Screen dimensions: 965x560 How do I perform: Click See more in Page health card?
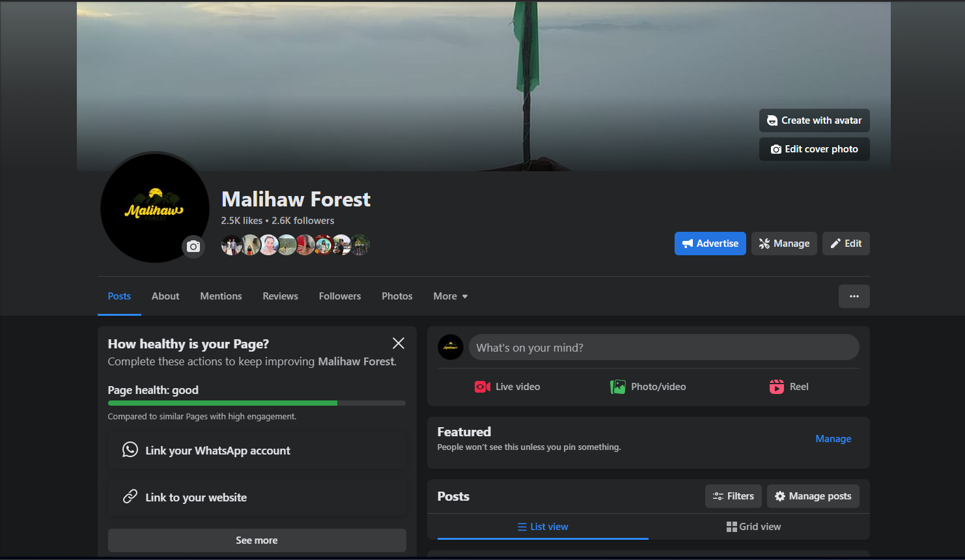[257, 540]
